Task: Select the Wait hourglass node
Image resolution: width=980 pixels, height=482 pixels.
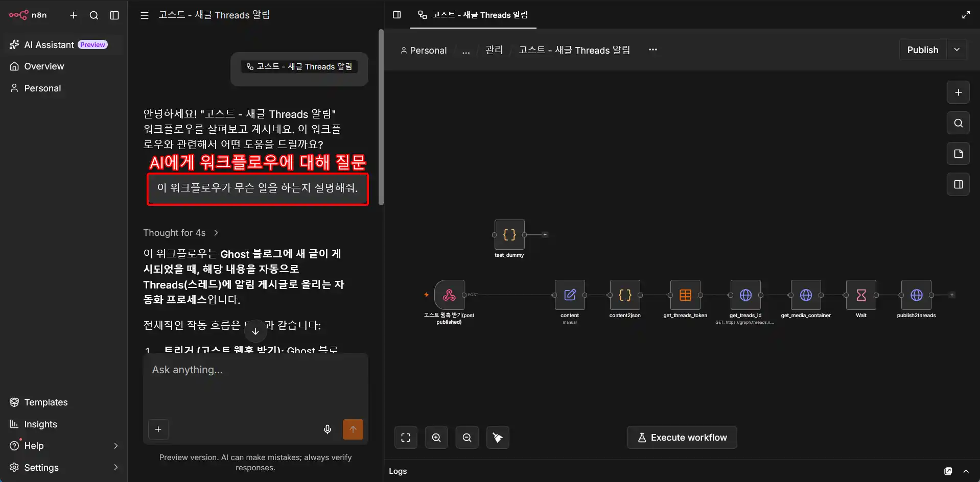Action: pyautogui.click(x=861, y=295)
